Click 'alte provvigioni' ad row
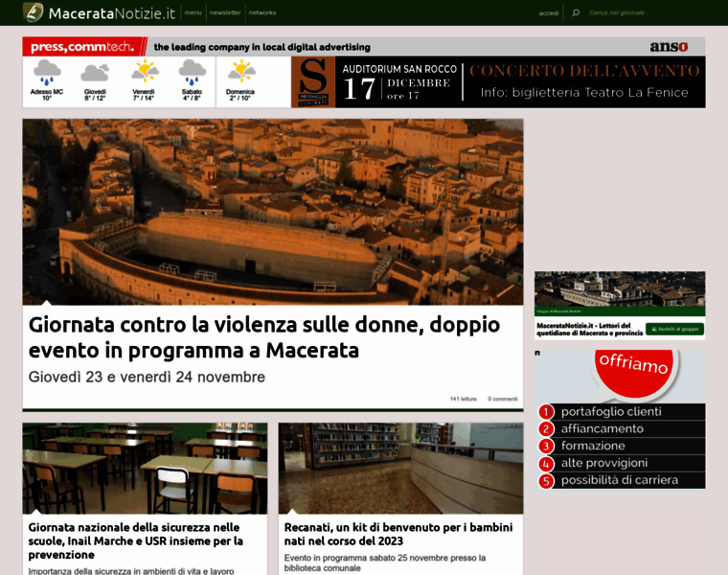The width and height of the screenshot is (728, 575). click(622, 463)
